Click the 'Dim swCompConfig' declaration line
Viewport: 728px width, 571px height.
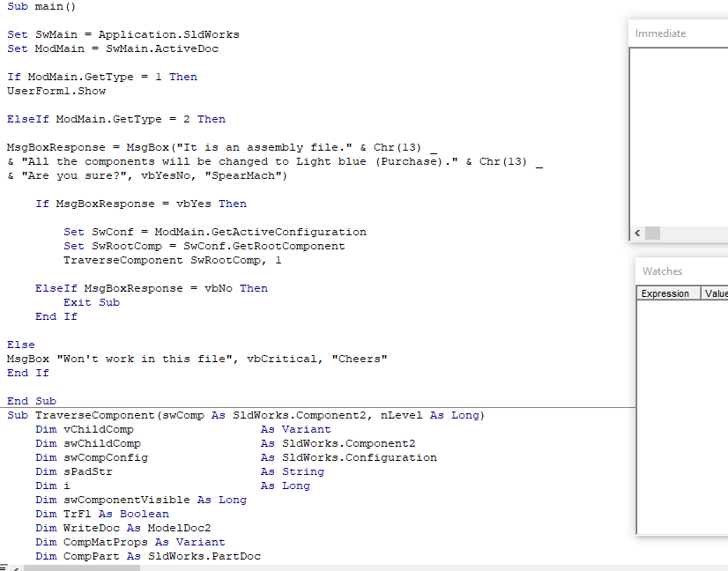pos(236,457)
